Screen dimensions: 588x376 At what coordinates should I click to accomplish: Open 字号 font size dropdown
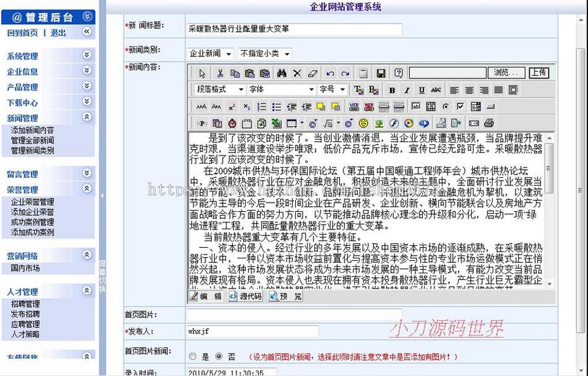(x=332, y=90)
